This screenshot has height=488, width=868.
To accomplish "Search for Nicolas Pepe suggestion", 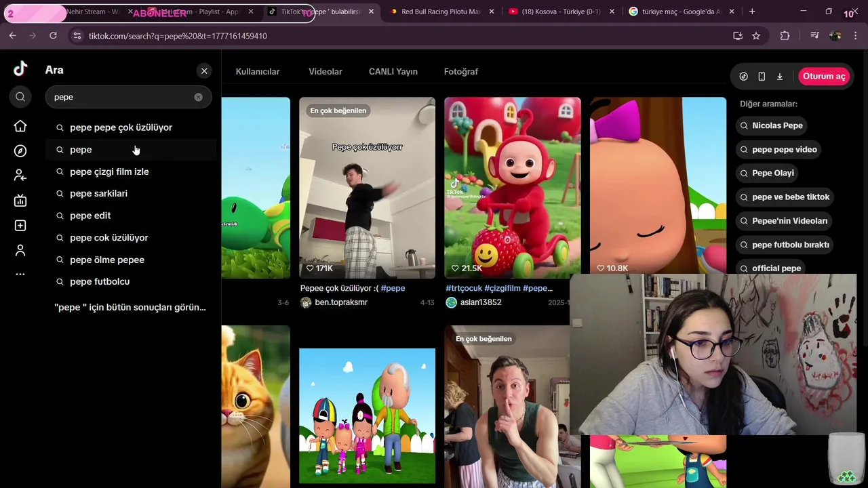I will point(771,125).
